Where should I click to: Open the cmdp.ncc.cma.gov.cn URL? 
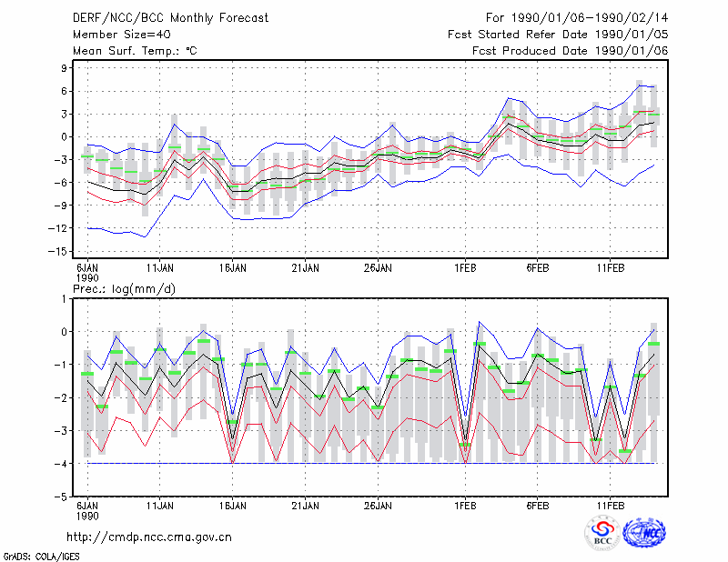pos(149,537)
